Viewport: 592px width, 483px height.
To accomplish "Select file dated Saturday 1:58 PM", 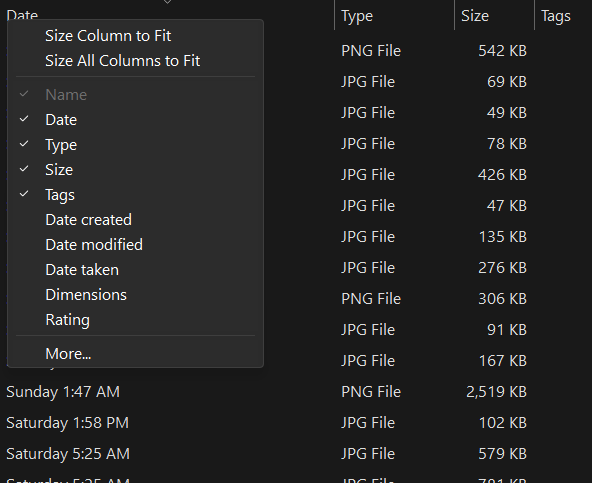I will [296, 423].
